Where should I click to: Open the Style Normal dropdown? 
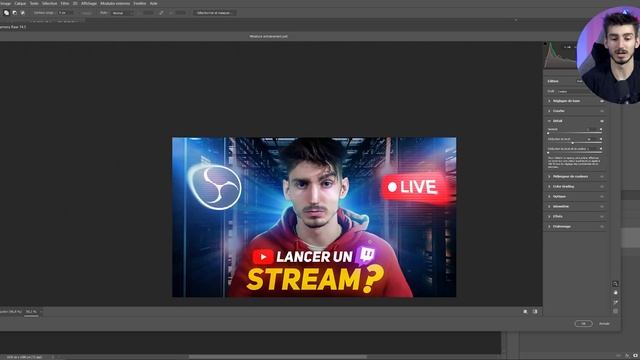coord(122,13)
